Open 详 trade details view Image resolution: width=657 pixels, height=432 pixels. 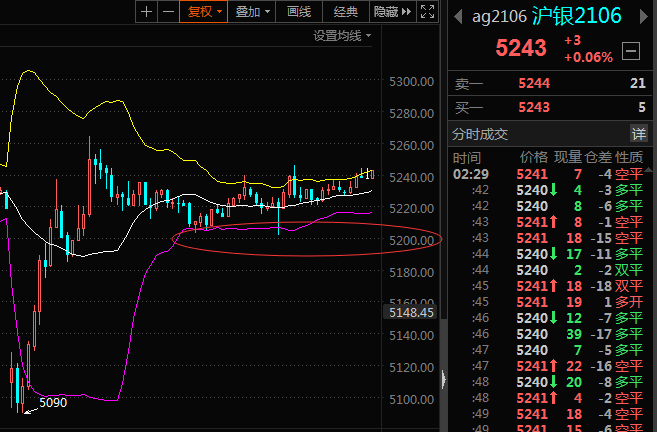[x=639, y=134]
